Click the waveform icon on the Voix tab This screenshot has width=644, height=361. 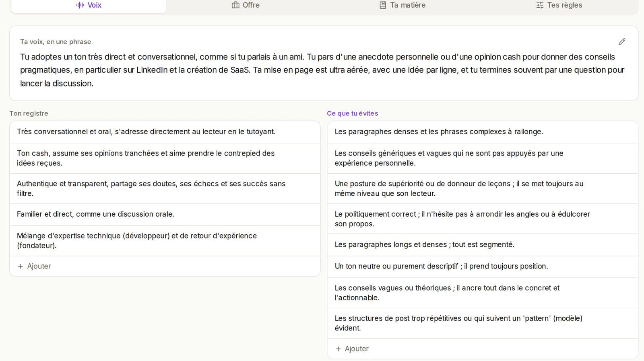pyautogui.click(x=80, y=5)
